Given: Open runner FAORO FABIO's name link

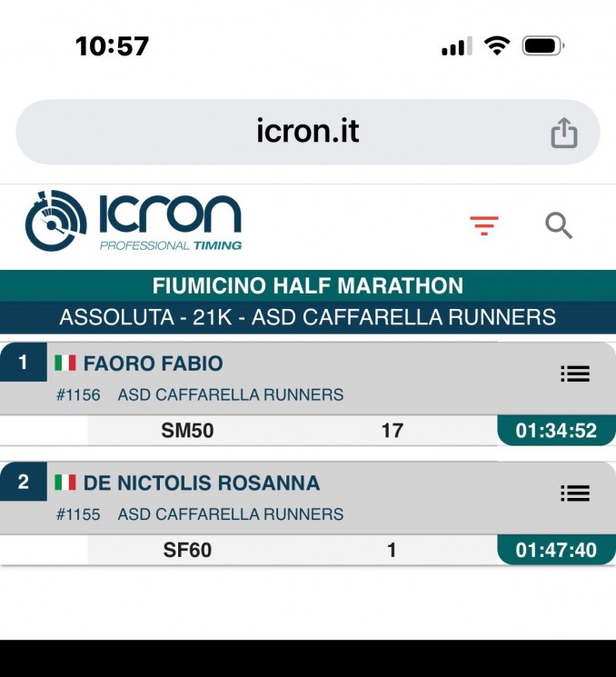Looking at the screenshot, I should [154, 363].
